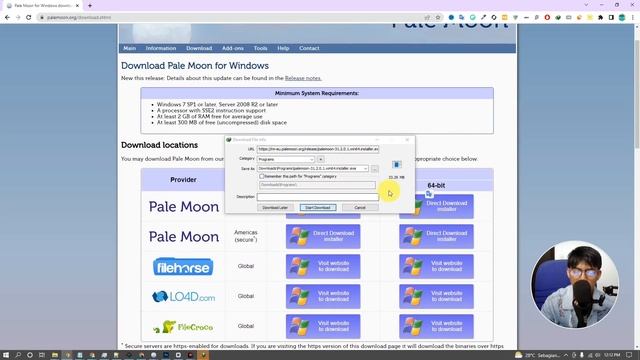The image size is (640, 360).
Task: Close the Pale Moon for Windows tab
Action: click(x=77, y=6)
